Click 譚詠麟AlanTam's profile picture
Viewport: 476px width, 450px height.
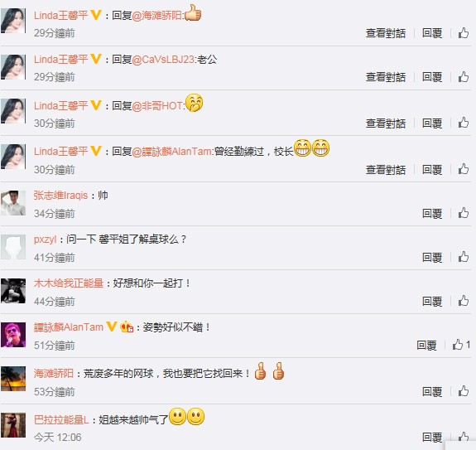click(x=13, y=335)
